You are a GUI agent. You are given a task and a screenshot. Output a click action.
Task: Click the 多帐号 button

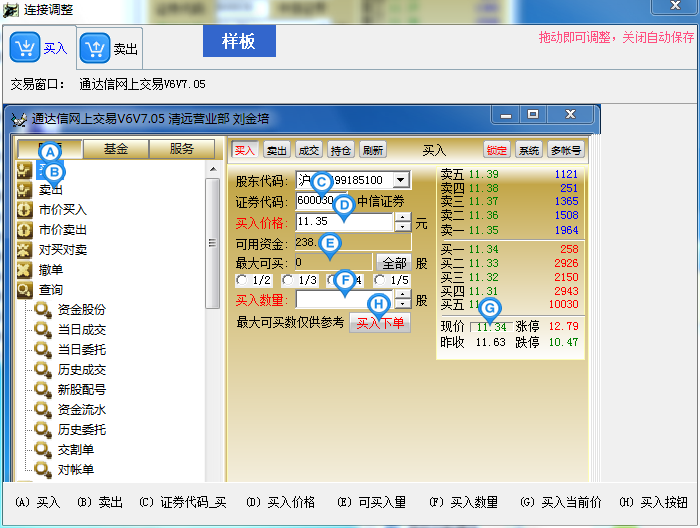pos(566,150)
